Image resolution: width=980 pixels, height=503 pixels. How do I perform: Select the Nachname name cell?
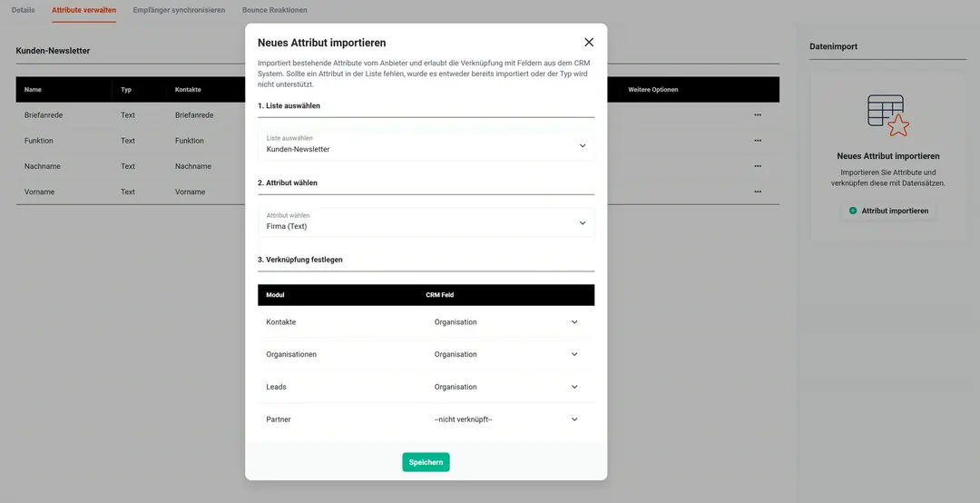click(x=43, y=166)
